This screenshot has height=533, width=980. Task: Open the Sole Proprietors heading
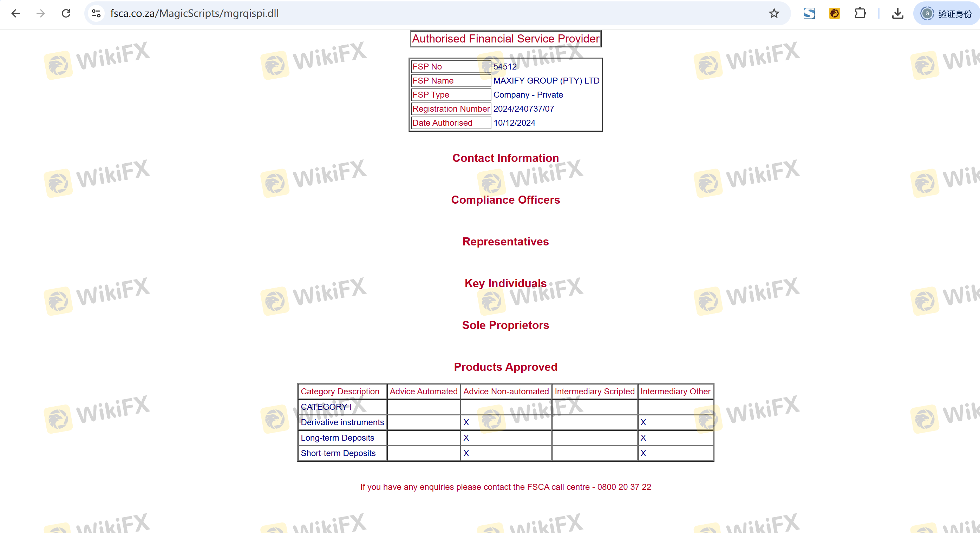(x=505, y=325)
